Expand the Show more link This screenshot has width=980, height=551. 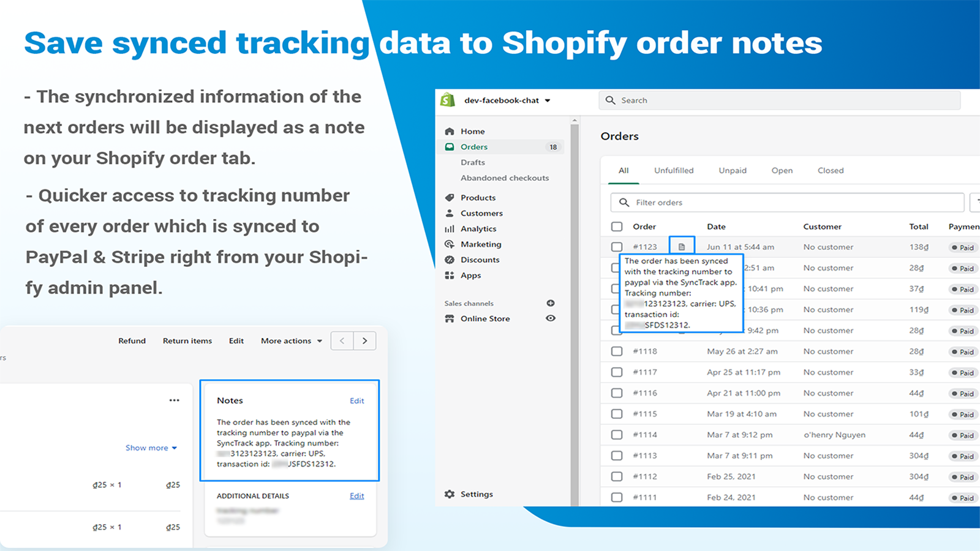click(x=151, y=448)
